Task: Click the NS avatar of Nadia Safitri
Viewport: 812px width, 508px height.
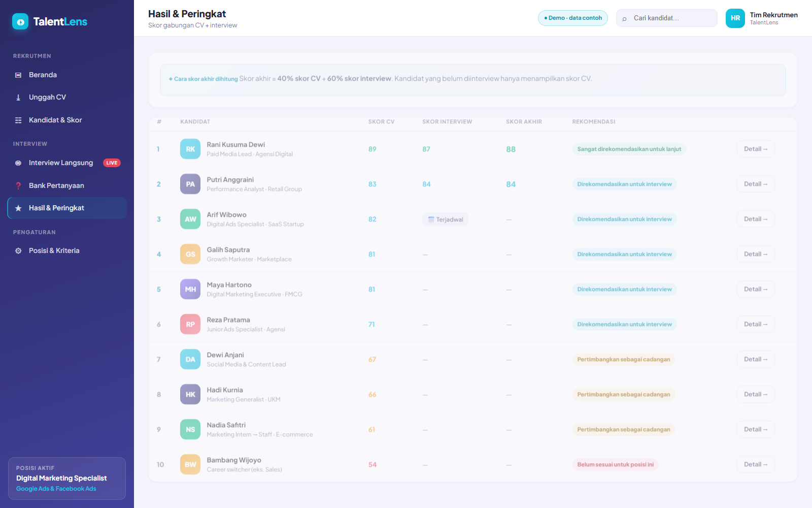Action: (190, 429)
